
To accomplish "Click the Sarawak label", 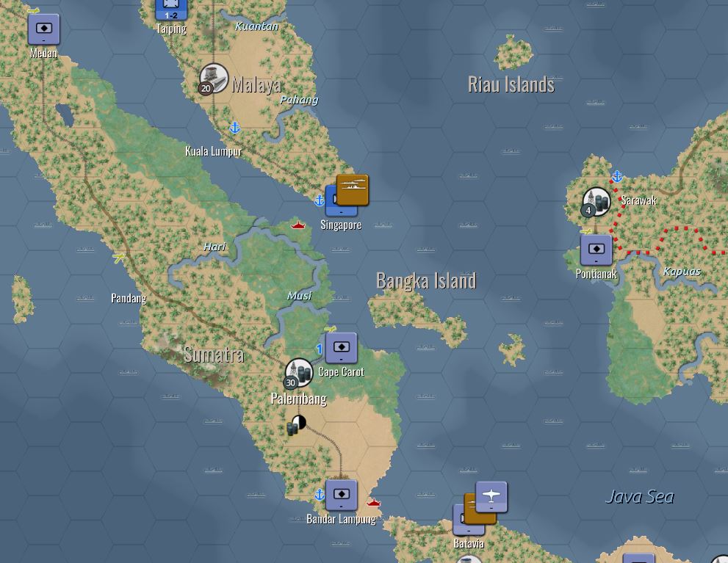I will pyautogui.click(x=639, y=200).
